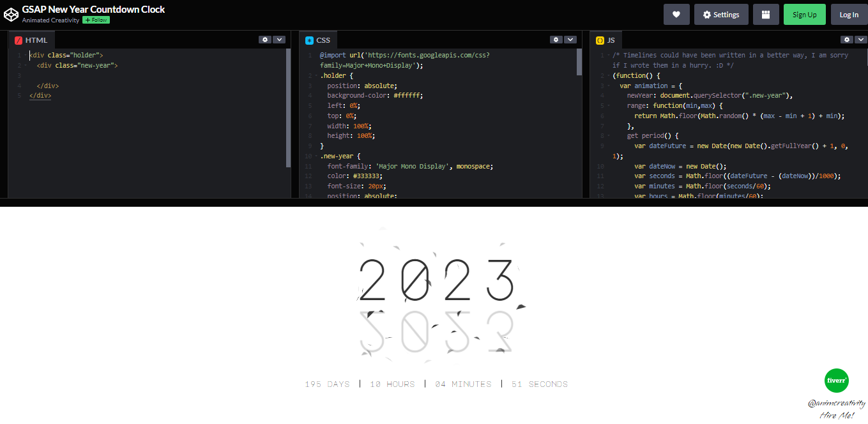
Task: Collapse the code on line 3 of JS
Action: click(x=607, y=85)
